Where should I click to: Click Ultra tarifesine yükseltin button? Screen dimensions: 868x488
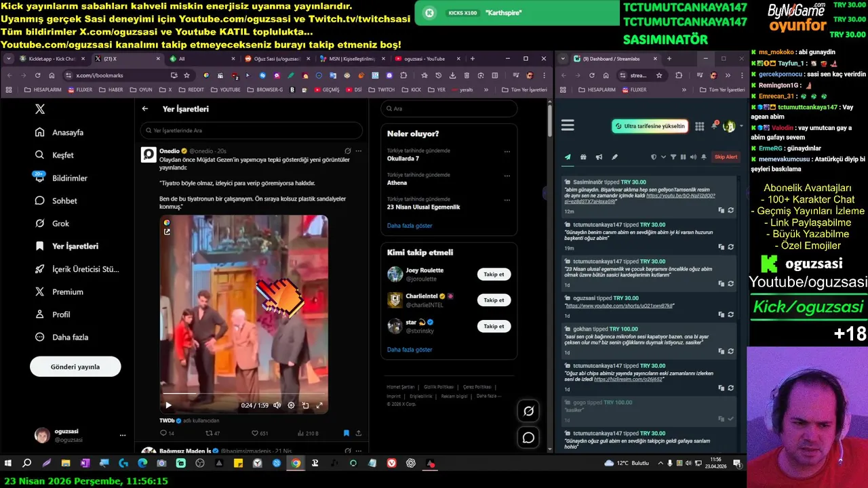coord(650,126)
